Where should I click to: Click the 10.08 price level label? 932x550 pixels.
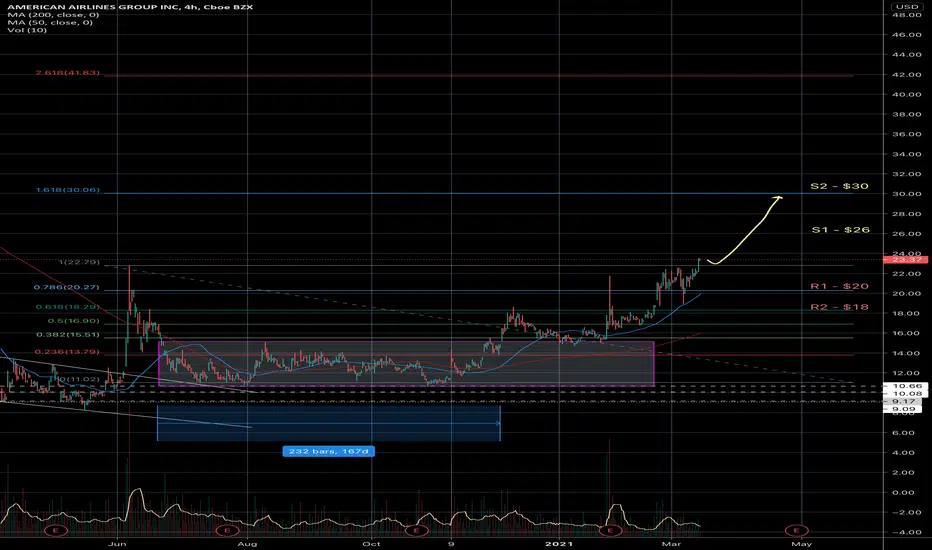(907, 394)
